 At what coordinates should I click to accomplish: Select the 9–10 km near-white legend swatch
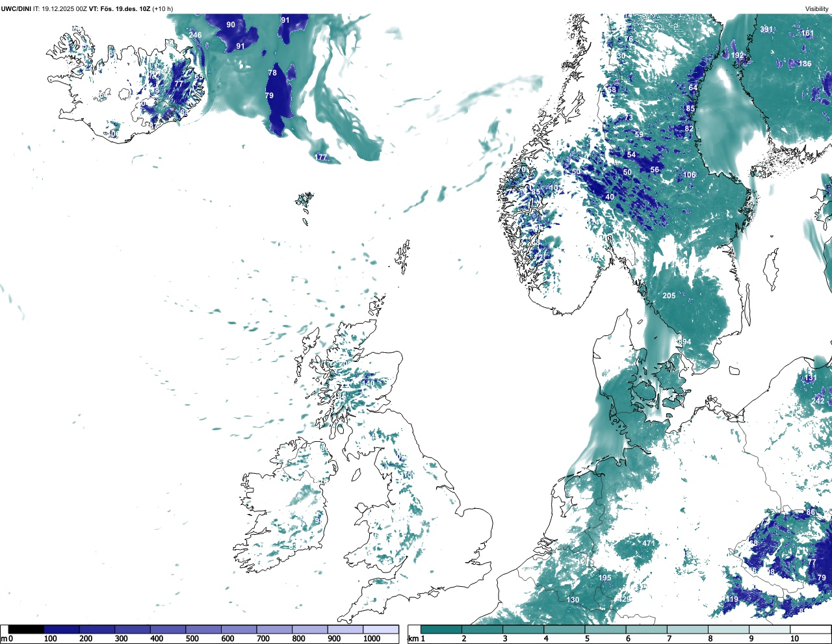click(x=770, y=629)
